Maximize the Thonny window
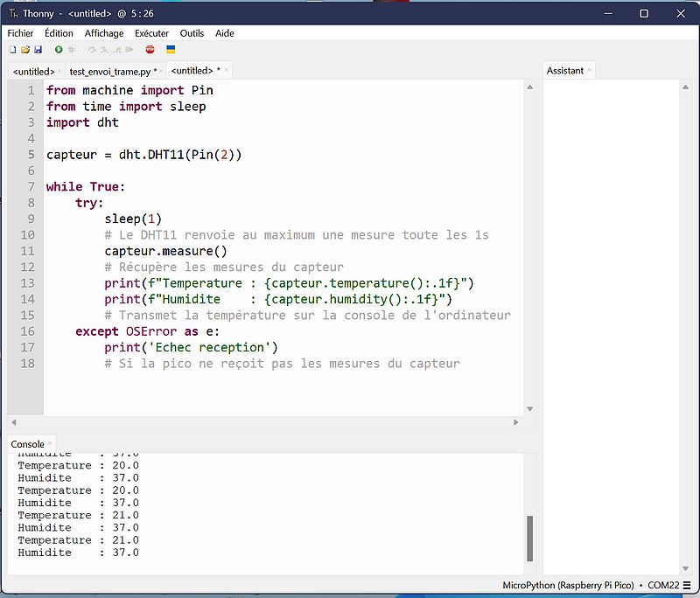This screenshot has width=700, height=598. point(644,14)
